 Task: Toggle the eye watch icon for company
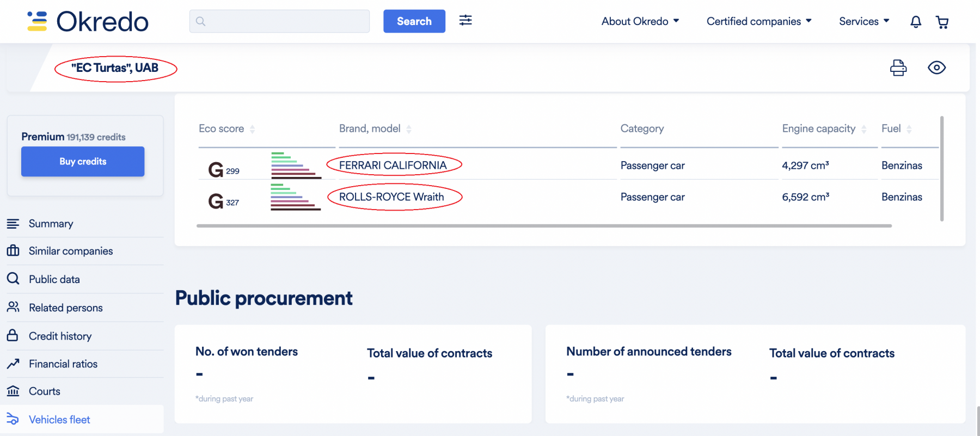tap(936, 67)
